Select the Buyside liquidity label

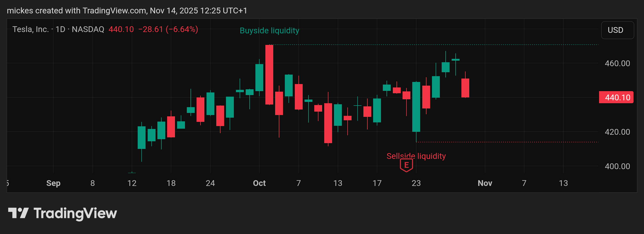pyautogui.click(x=269, y=31)
